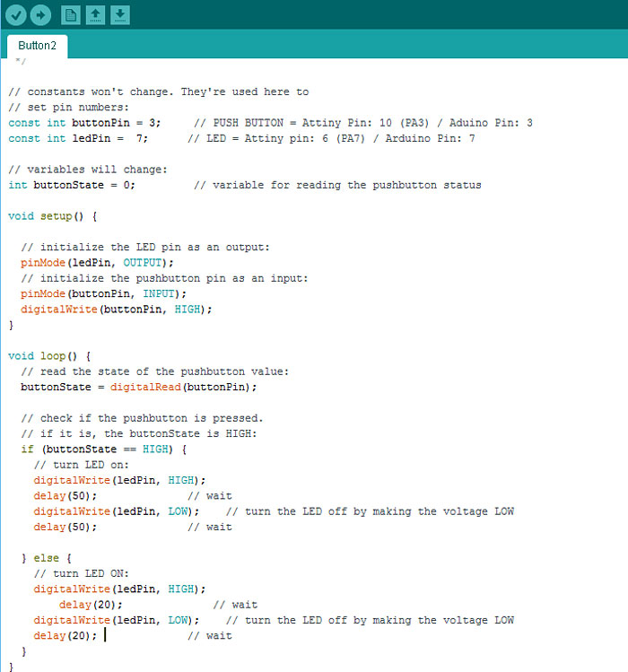The image size is (628, 672).
Task: Click 'pinMode(buttonPin, INPUT);' line
Action: (x=103, y=294)
